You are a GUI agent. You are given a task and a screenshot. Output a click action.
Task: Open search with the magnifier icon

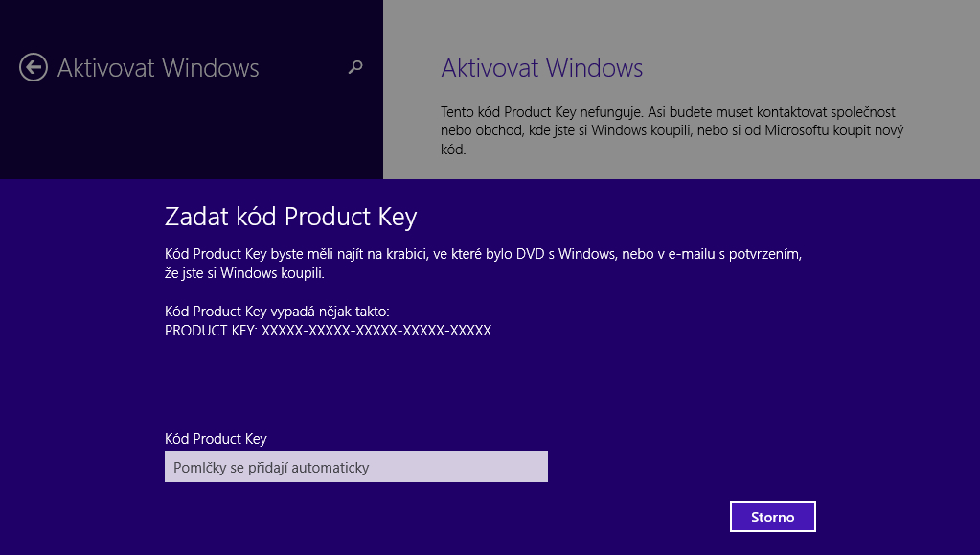click(355, 67)
